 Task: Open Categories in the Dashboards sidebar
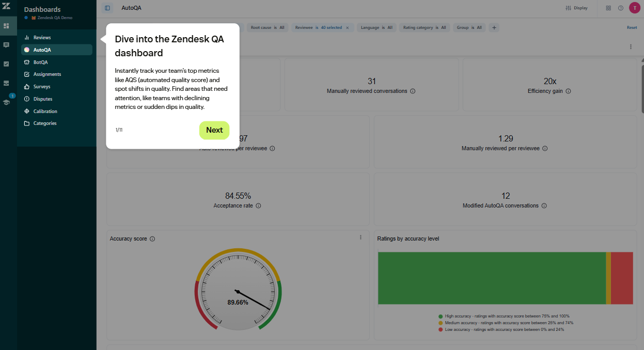pyautogui.click(x=57, y=123)
